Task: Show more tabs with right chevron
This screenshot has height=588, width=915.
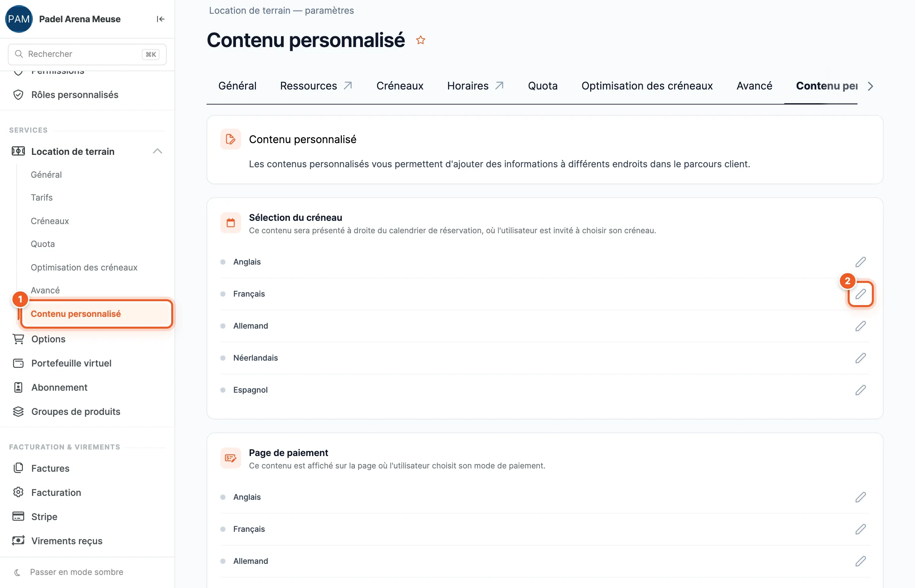Action: click(870, 86)
